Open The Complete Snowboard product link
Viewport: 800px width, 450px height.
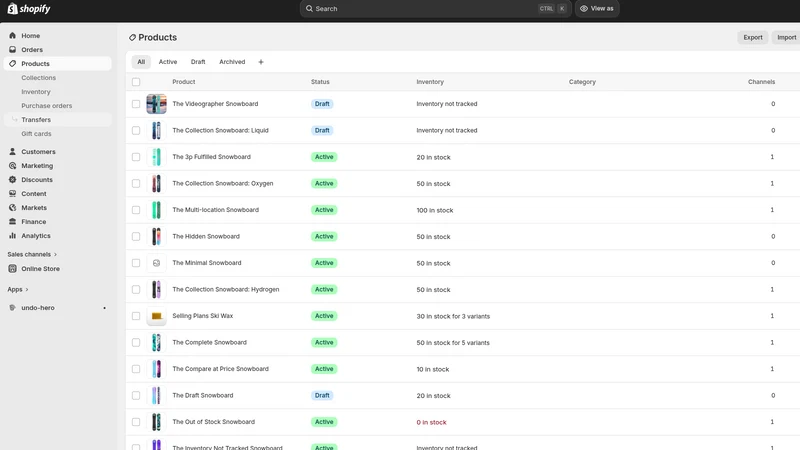pos(209,342)
